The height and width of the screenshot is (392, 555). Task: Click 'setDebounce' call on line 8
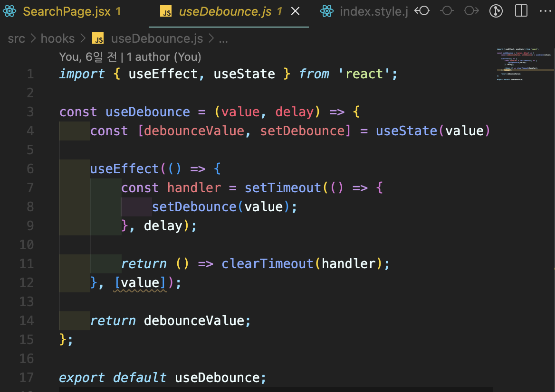pyautogui.click(x=194, y=207)
